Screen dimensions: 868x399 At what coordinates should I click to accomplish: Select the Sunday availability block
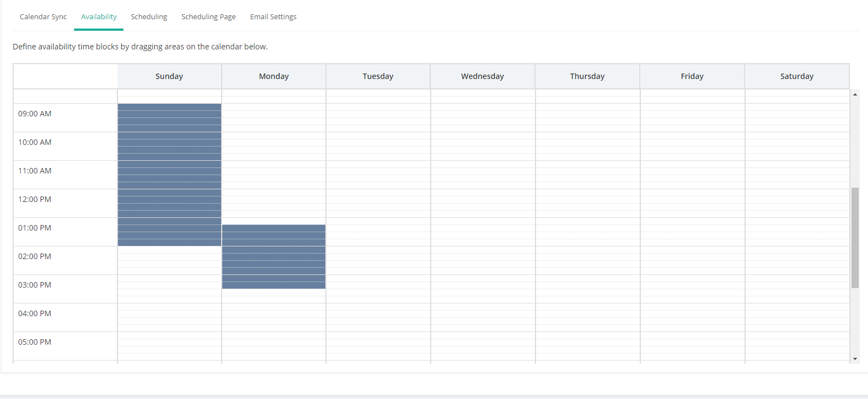[x=170, y=175]
